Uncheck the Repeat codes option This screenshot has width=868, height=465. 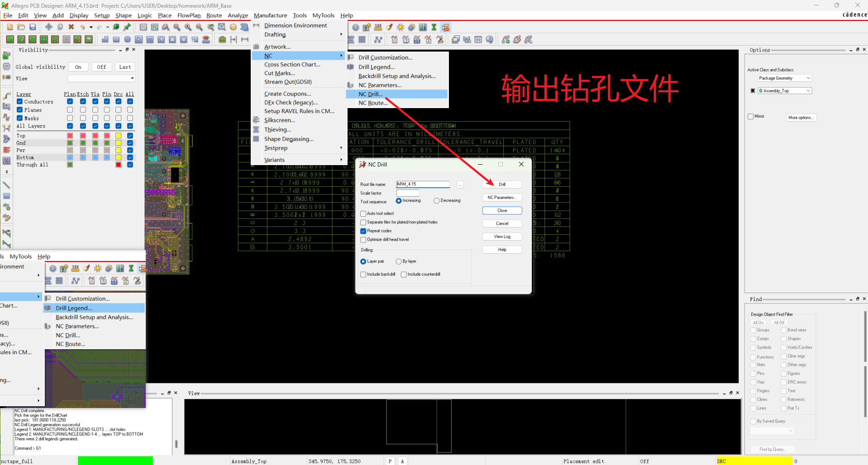click(x=363, y=231)
